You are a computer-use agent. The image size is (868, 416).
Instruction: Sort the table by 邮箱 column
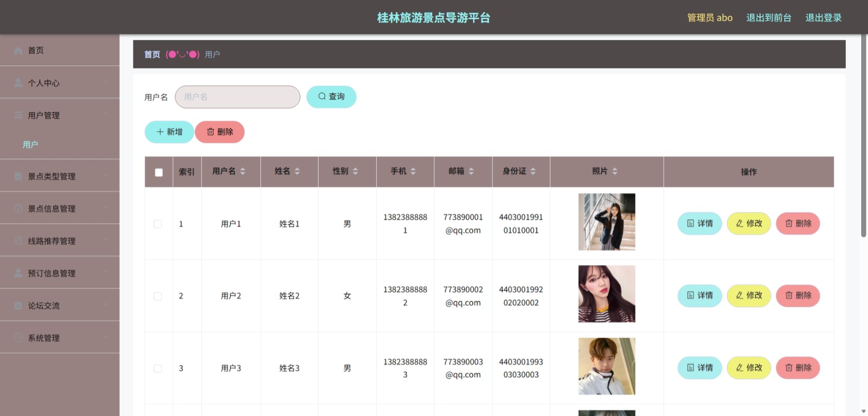click(471, 171)
